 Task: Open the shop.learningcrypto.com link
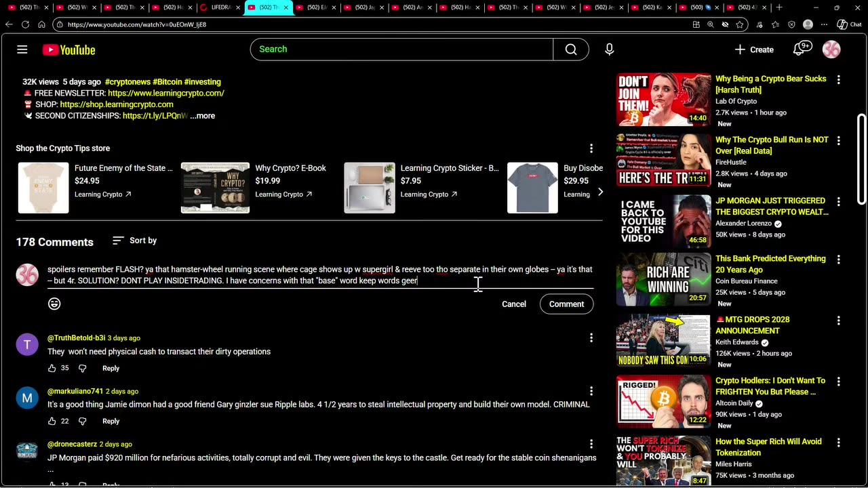117,104
